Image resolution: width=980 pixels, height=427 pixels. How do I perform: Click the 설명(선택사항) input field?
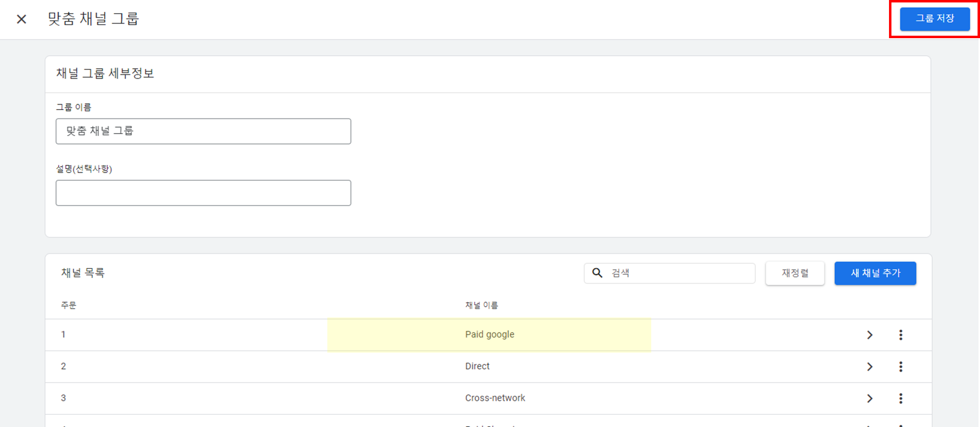pos(203,193)
